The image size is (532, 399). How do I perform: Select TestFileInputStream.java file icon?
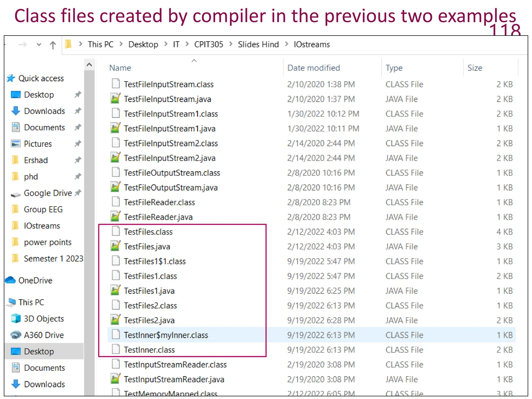pyautogui.click(x=116, y=98)
